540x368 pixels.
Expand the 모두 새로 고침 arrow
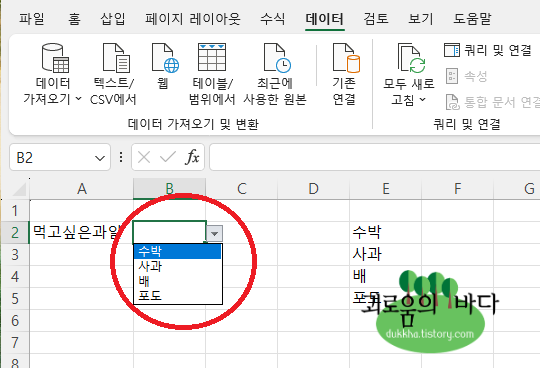point(423,100)
